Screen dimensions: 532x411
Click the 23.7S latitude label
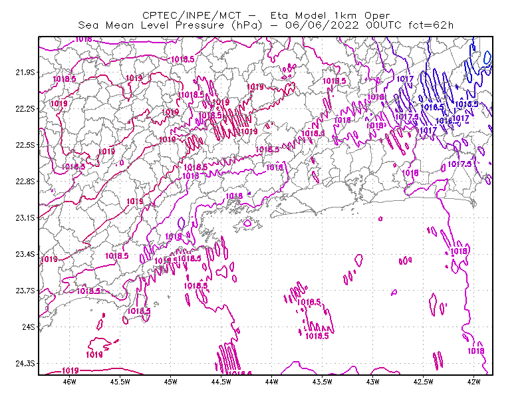tap(25, 291)
